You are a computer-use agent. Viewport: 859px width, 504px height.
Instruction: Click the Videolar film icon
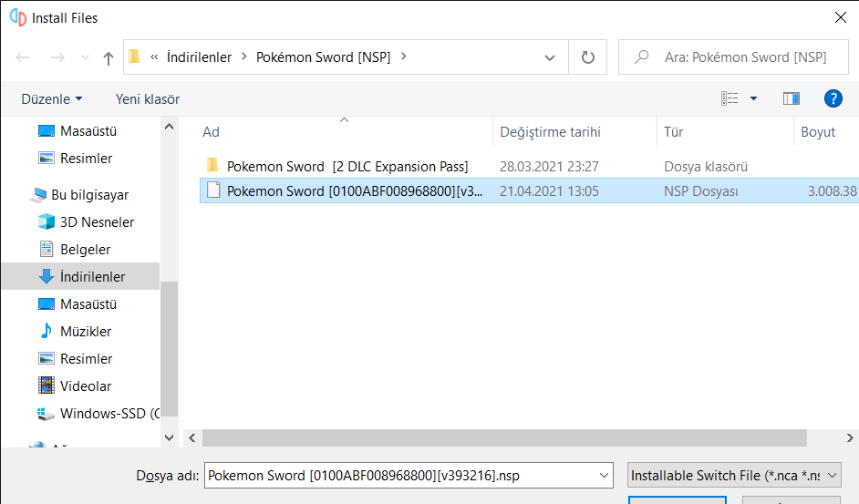pos(47,386)
